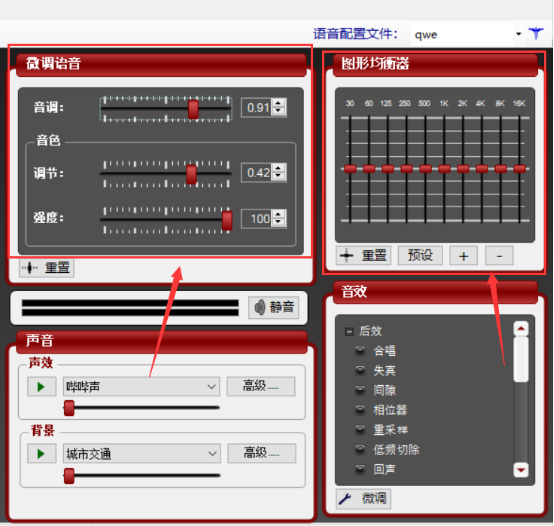
Task: Play the 哔哔声 sound effect preview
Action: point(41,386)
